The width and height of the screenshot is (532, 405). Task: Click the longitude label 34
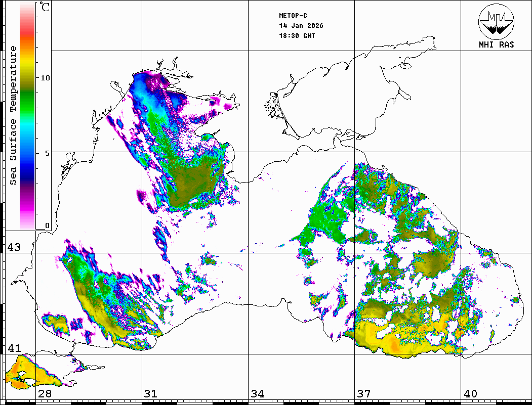click(257, 394)
